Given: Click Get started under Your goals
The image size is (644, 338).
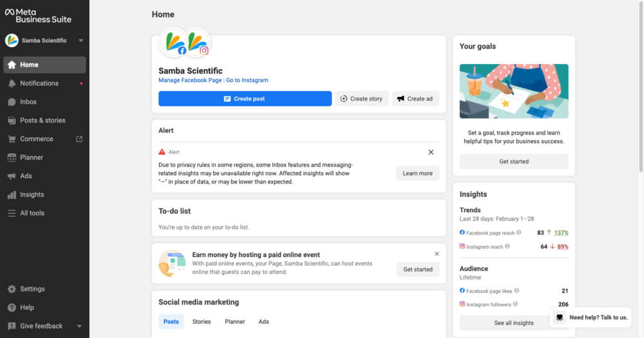Looking at the screenshot, I should pyautogui.click(x=514, y=161).
